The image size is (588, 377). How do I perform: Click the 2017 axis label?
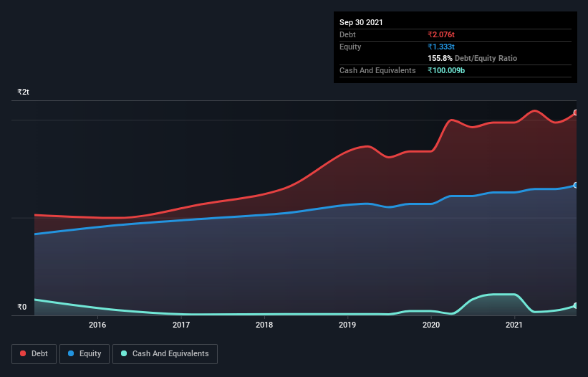click(x=181, y=325)
